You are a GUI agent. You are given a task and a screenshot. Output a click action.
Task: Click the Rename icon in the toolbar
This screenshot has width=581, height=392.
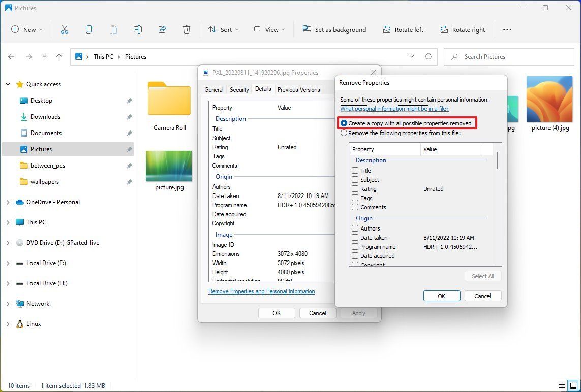[138, 29]
